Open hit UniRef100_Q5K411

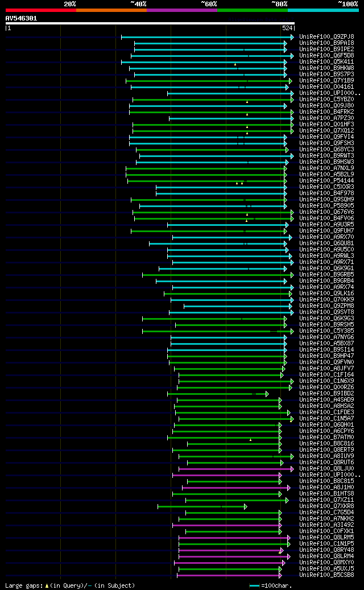point(326,62)
